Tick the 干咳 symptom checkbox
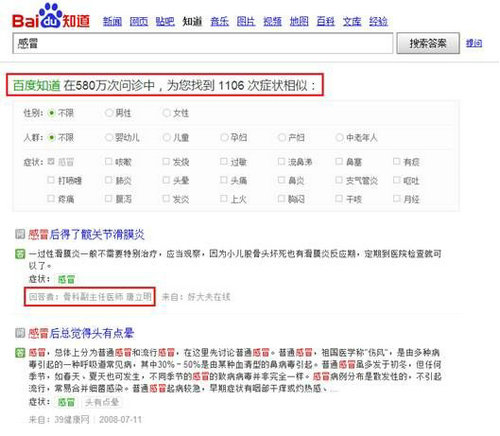This screenshot has width=500, height=436. coord(339,199)
